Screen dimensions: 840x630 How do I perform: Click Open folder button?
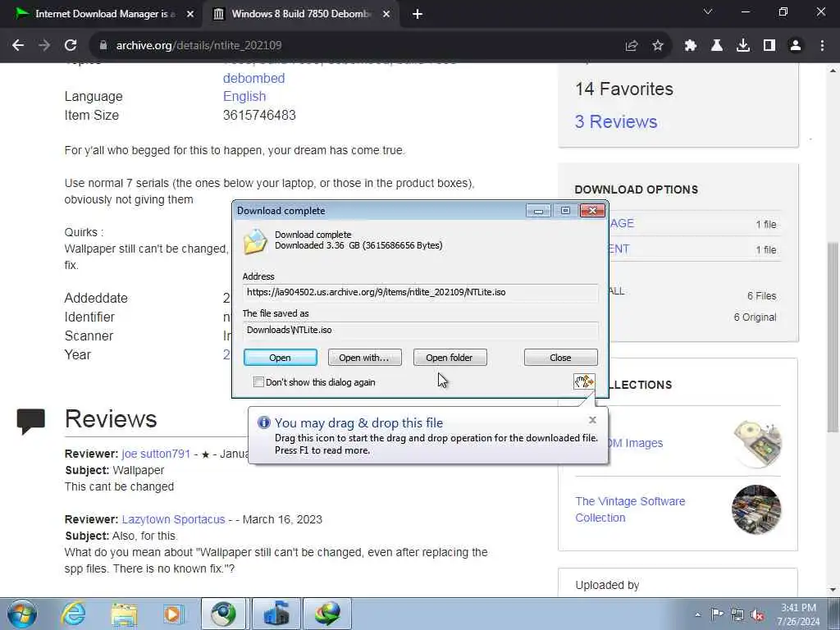point(450,358)
